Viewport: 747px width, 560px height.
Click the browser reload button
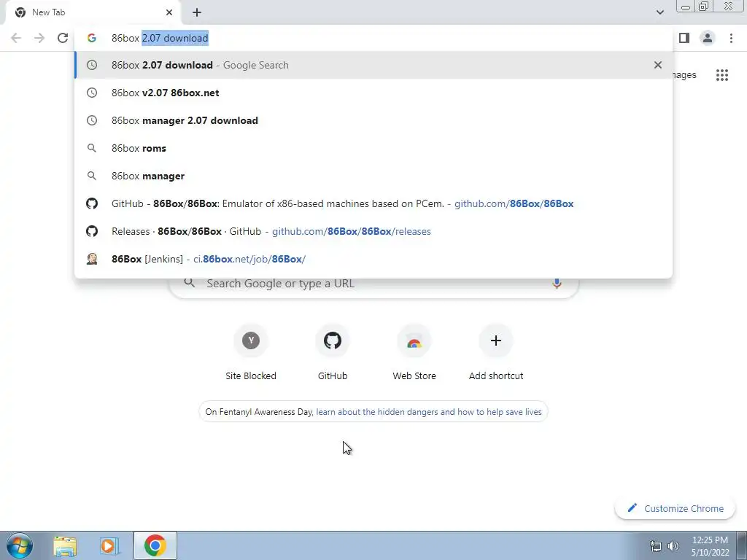pyautogui.click(x=63, y=38)
